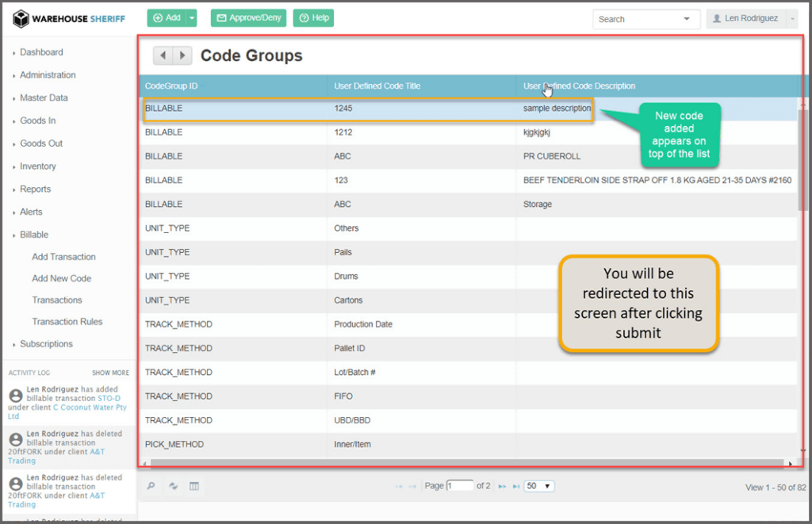Open the rows-per-page dropdown showing 50
This screenshot has height=524, width=812.
(x=539, y=486)
